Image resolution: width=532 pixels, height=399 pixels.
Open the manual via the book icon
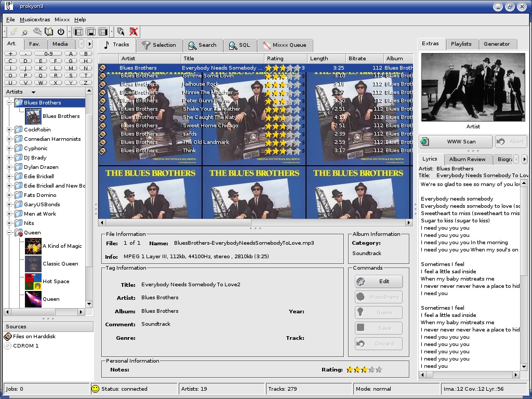tap(49, 32)
